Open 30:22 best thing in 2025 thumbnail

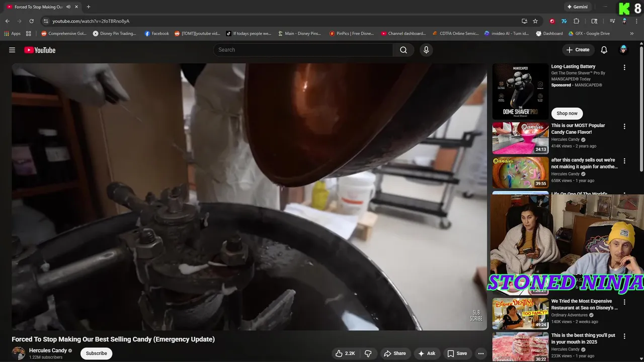(x=520, y=347)
